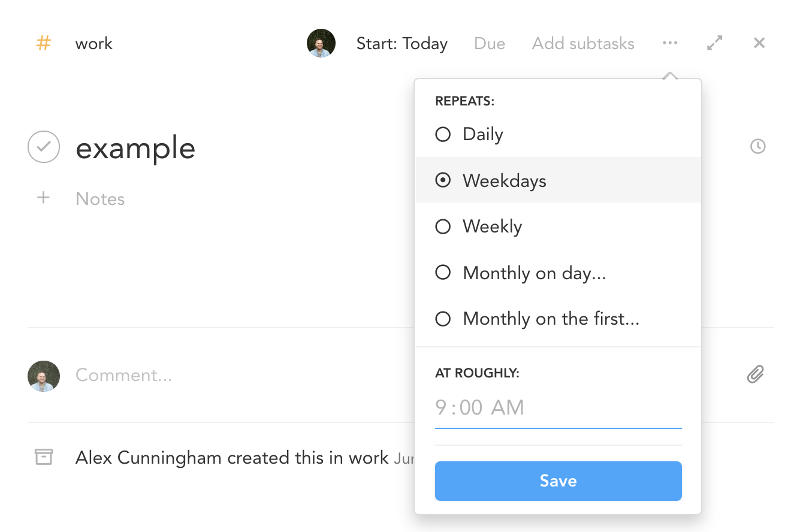Select the Weekdays repeat option

pyautogui.click(x=443, y=180)
